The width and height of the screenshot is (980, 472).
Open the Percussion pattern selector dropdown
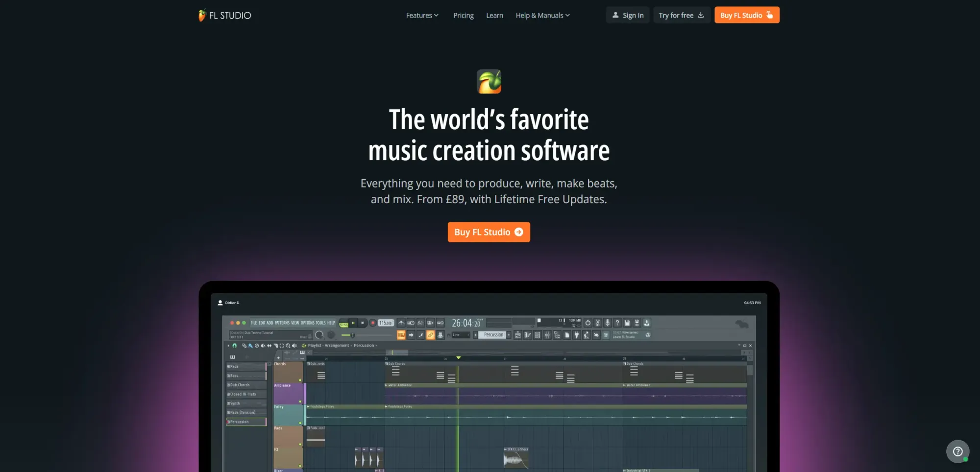pyautogui.click(x=493, y=335)
